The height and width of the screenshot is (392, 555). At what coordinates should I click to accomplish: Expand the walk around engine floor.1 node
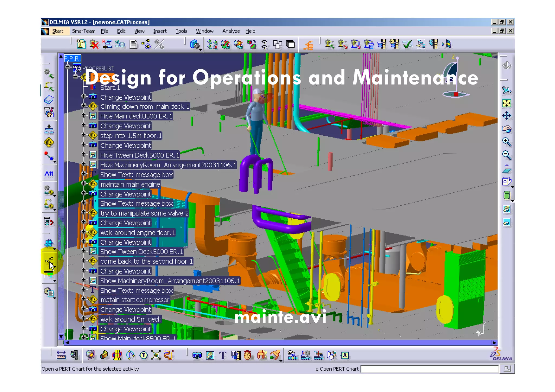coord(83,232)
